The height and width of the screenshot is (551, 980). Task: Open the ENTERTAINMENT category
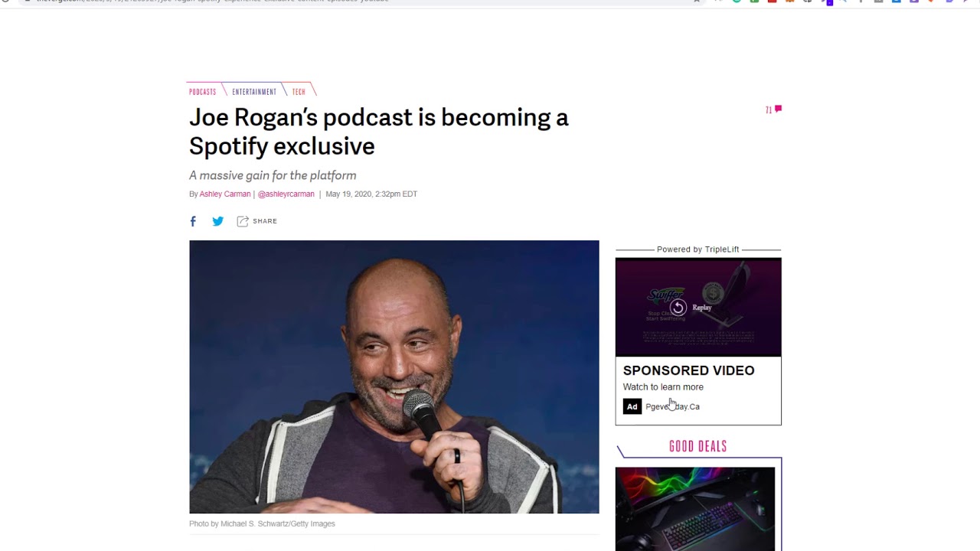coord(254,92)
